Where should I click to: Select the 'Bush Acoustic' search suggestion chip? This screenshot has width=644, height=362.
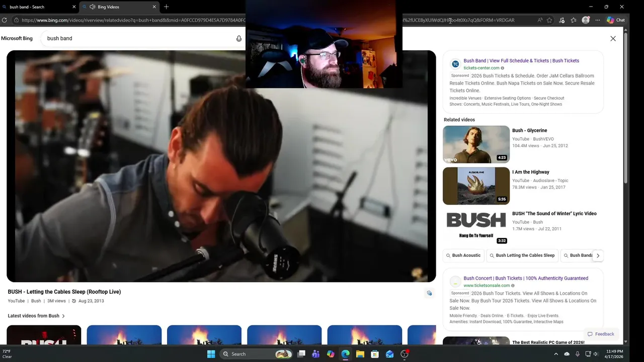(463, 255)
